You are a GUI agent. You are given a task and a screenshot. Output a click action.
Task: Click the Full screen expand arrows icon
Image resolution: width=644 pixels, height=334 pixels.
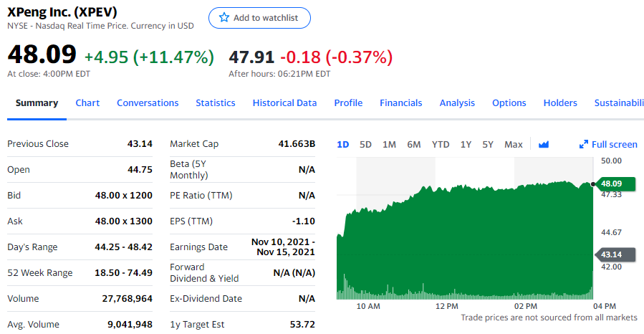coord(584,145)
